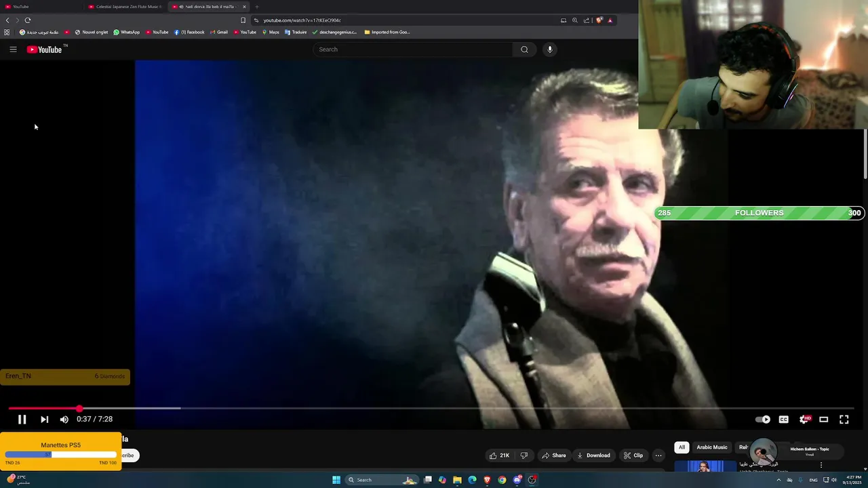Open the Nouvel onglet bookmark
Viewport: 868px width, 488px height.
click(91, 32)
